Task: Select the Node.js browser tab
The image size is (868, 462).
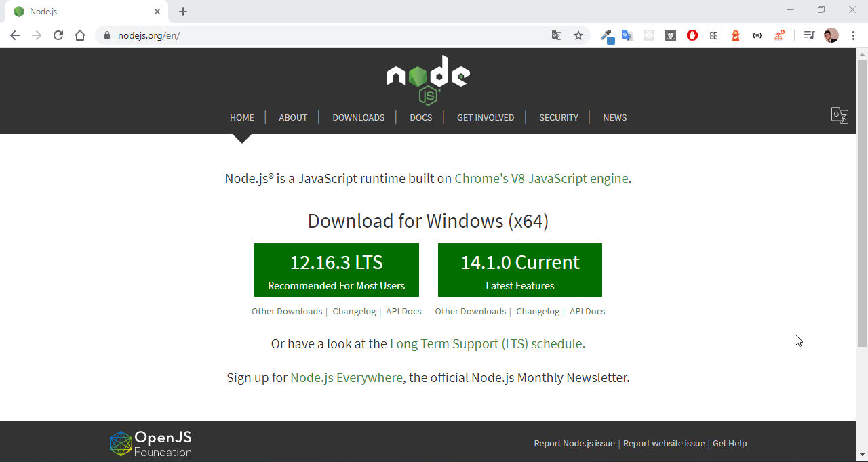Action: pos(86,12)
